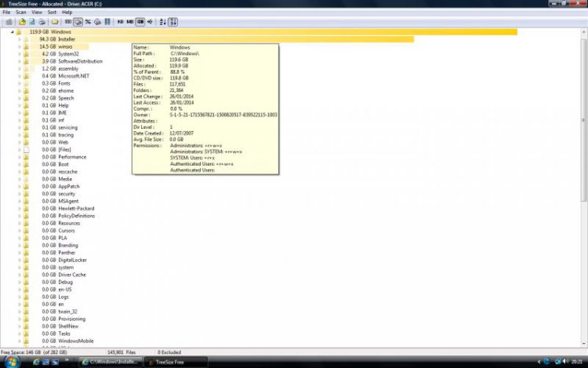Select the '4.2 GB System32' row
Screen dimensions: 588x368
60,53
